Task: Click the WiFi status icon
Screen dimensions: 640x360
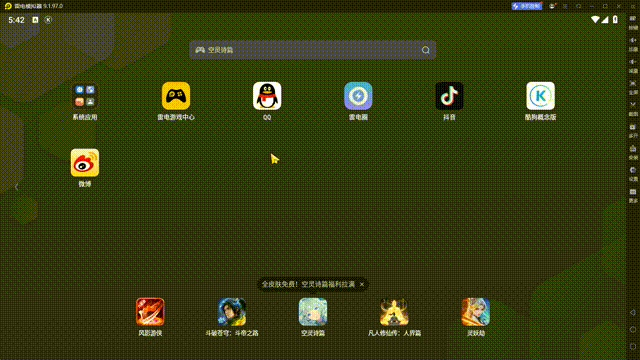Action: point(595,20)
